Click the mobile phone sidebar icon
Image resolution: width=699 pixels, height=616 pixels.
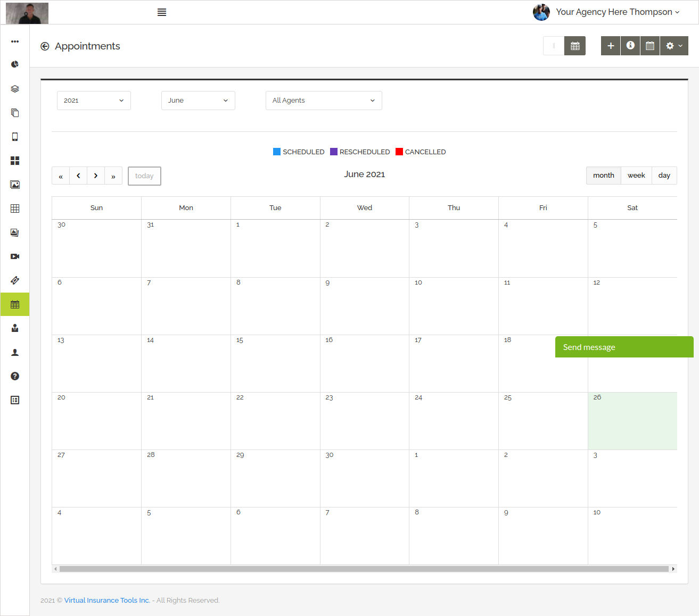15,137
